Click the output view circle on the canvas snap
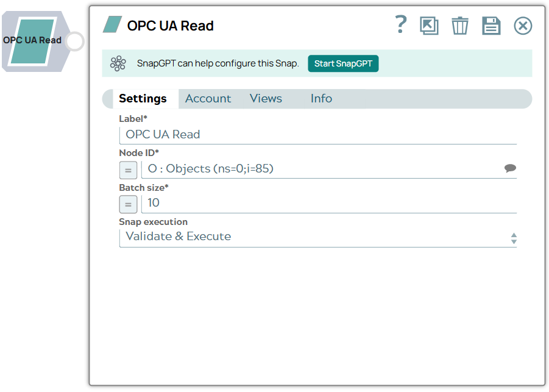Image resolution: width=549 pixels, height=392 pixels. pos(73,41)
